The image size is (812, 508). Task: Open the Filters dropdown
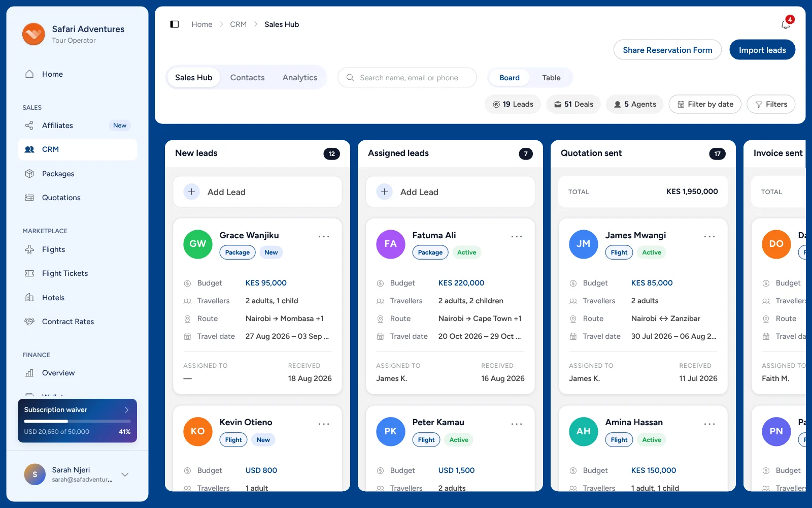[x=771, y=104]
